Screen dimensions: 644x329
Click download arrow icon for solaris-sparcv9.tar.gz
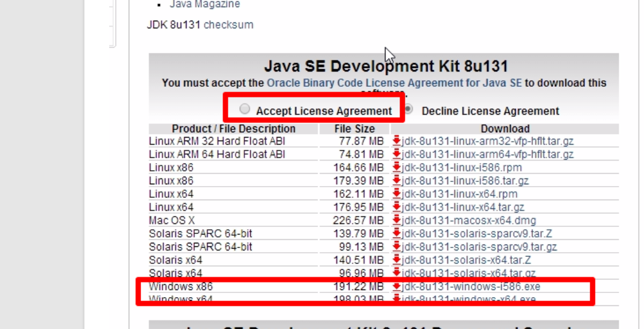pos(396,246)
